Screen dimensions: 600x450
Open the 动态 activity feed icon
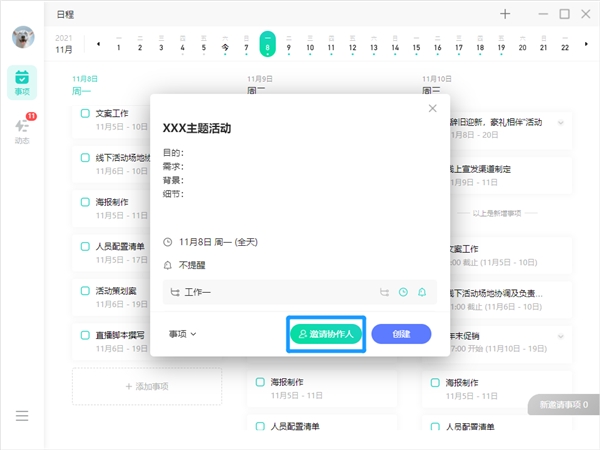(22, 130)
